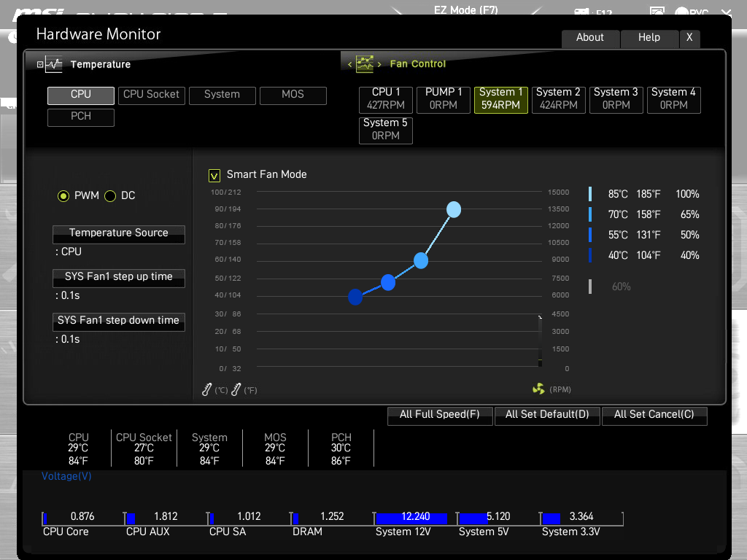Viewport: 747px width, 560px height.
Task: Choose the System 5 fan header
Action: click(386, 130)
